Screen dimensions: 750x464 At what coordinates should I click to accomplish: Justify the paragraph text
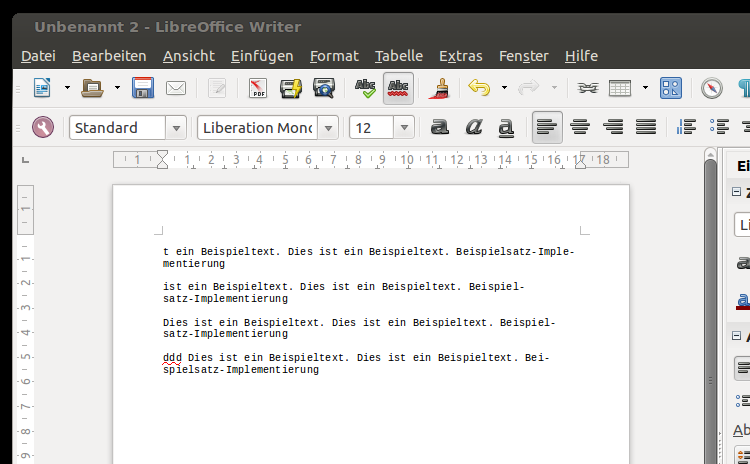tap(646, 127)
